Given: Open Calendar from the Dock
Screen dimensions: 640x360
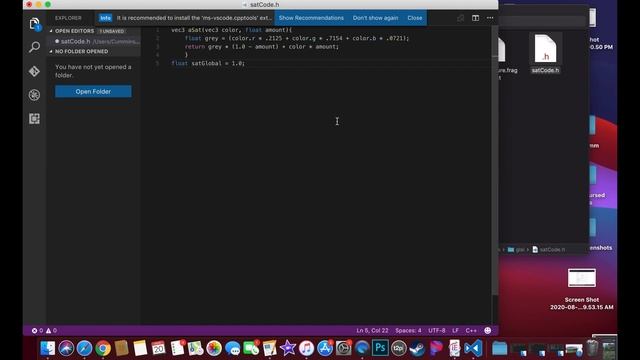Looking at the screenshot, I should pyautogui.click(x=158, y=348).
